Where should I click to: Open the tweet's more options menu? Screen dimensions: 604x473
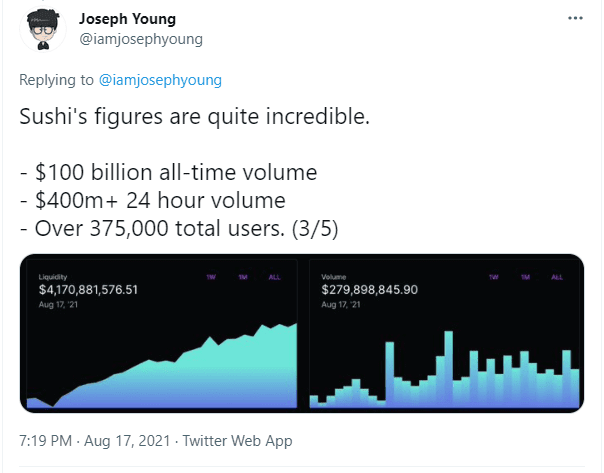tap(574, 18)
